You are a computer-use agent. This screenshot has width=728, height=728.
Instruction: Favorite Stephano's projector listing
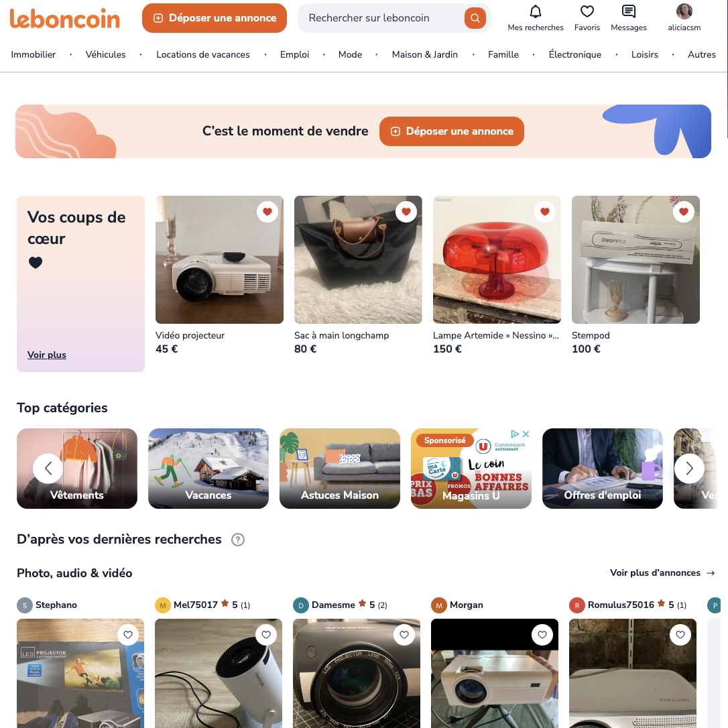click(127, 635)
